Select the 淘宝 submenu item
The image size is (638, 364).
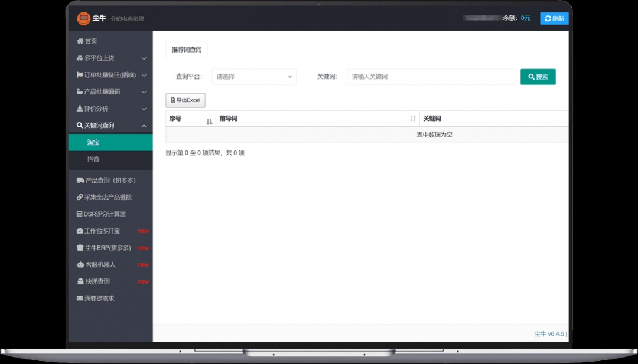110,143
